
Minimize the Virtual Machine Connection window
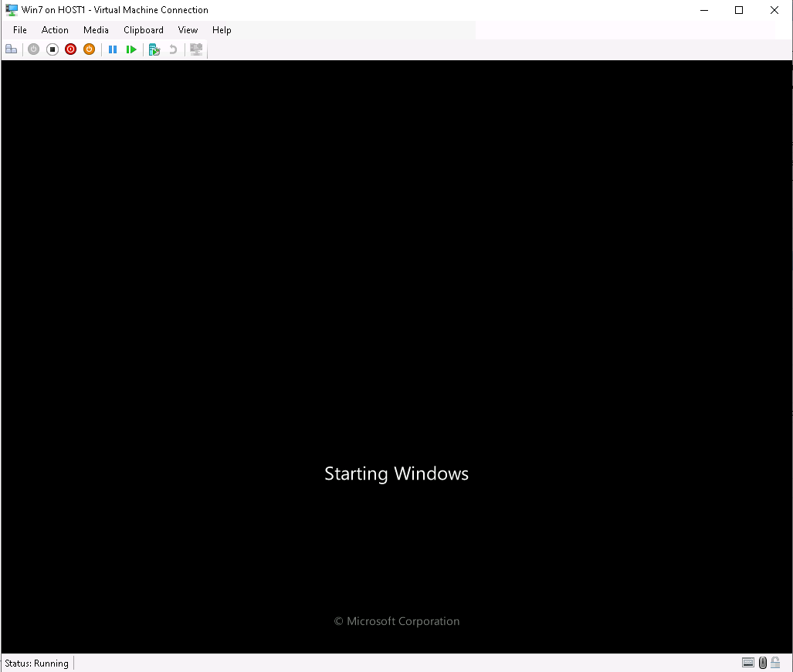click(x=704, y=10)
